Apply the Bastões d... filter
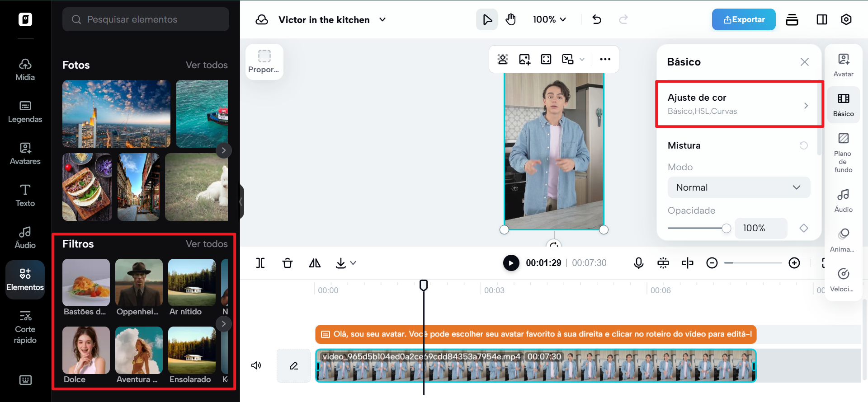 click(86, 287)
